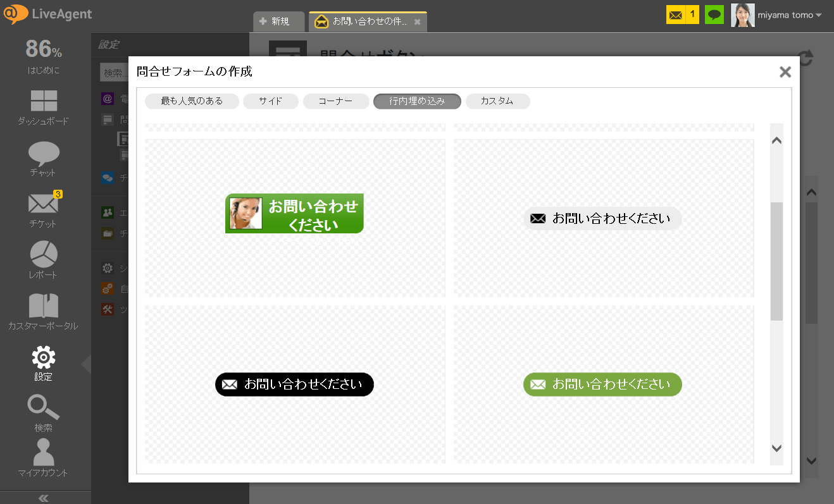
Task: Choose the black pill contact button design
Action: 294,384
